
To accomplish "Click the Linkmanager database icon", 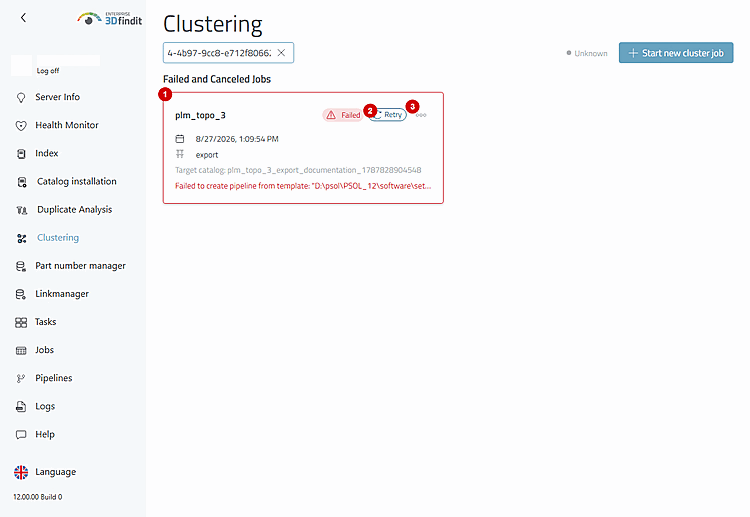I will pos(21,294).
